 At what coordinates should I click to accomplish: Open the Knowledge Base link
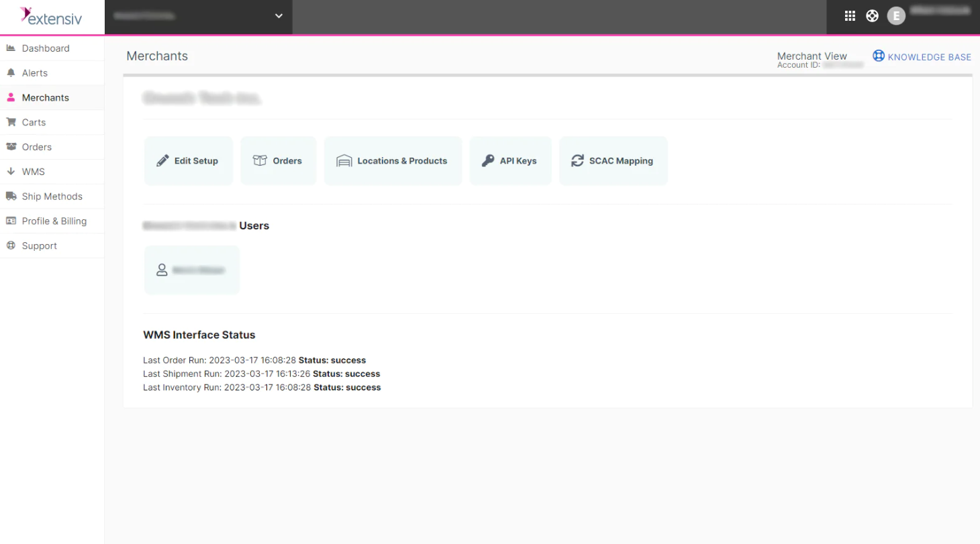point(922,56)
